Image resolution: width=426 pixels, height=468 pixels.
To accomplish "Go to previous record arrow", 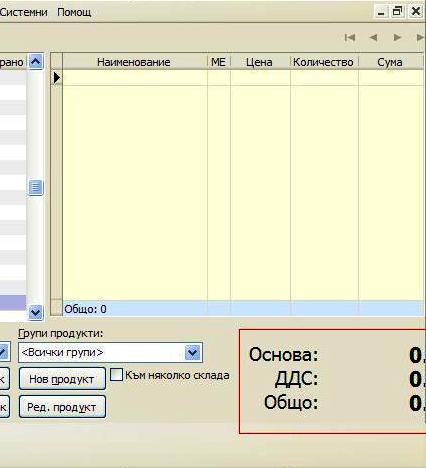I will click(x=373, y=37).
